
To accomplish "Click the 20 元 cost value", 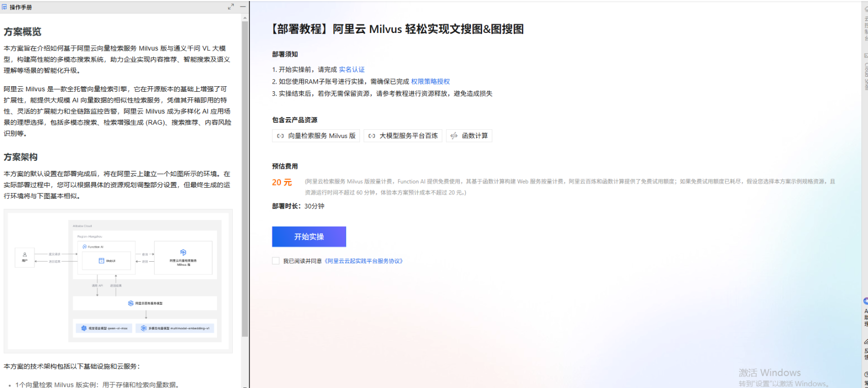I will (282, 183).
